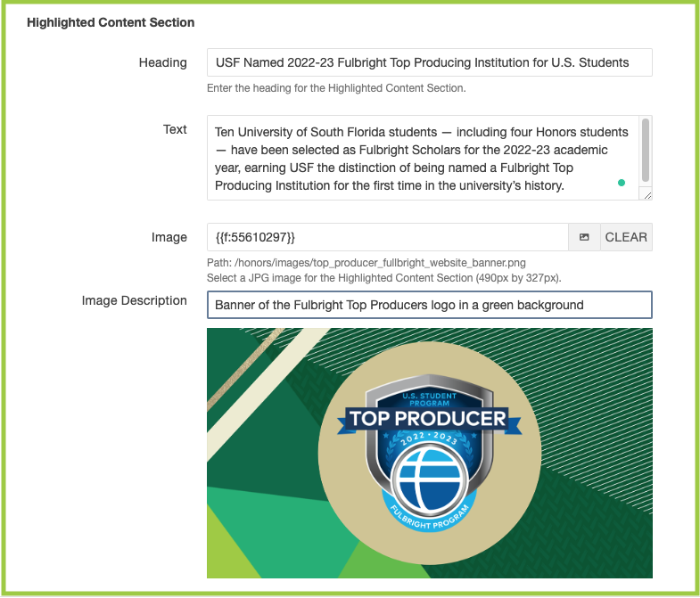Click the green Grammarly dot in Text area
The image size is (700, 598).
coord(622,183)
